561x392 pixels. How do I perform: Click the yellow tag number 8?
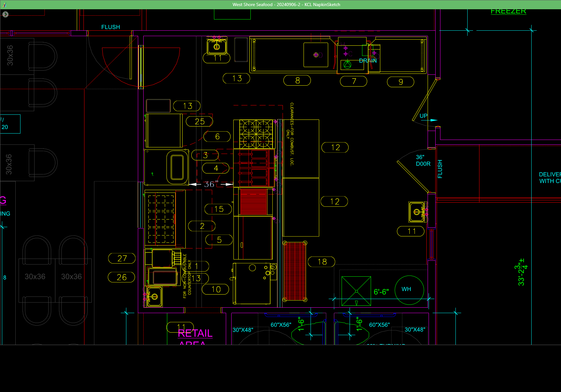point(297,81)
